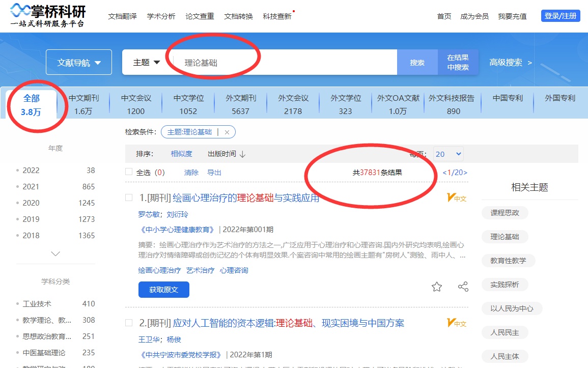Click the share icon for result 1

pos(463,287)
